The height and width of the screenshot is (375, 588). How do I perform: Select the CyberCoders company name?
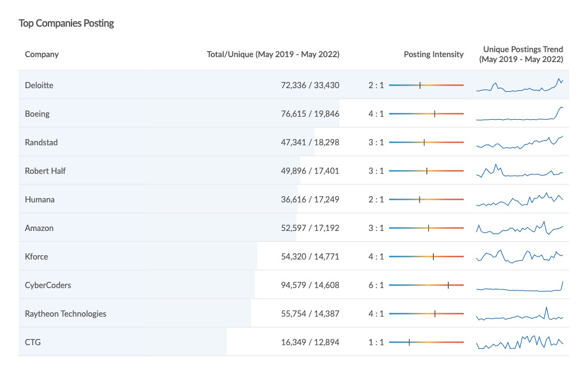48,285
